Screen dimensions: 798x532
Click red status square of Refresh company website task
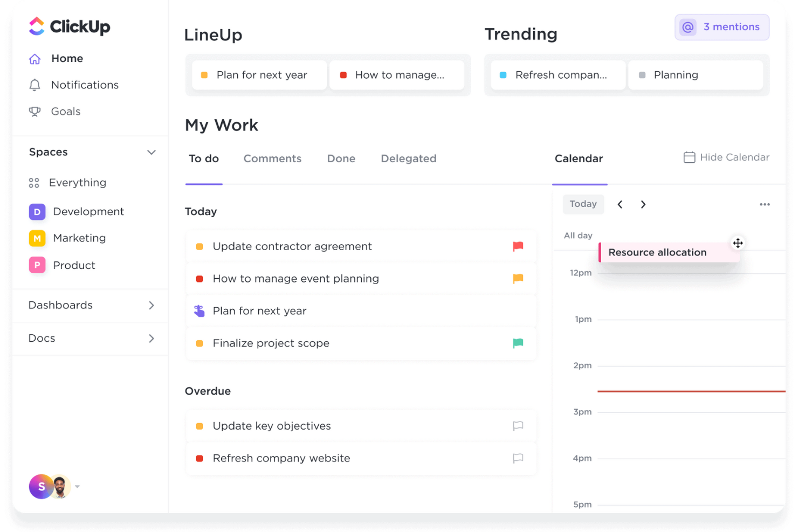(200, 458)
